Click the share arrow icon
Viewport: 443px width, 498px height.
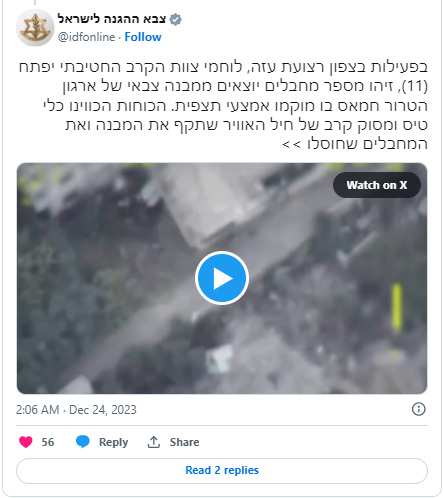(154, 442)
